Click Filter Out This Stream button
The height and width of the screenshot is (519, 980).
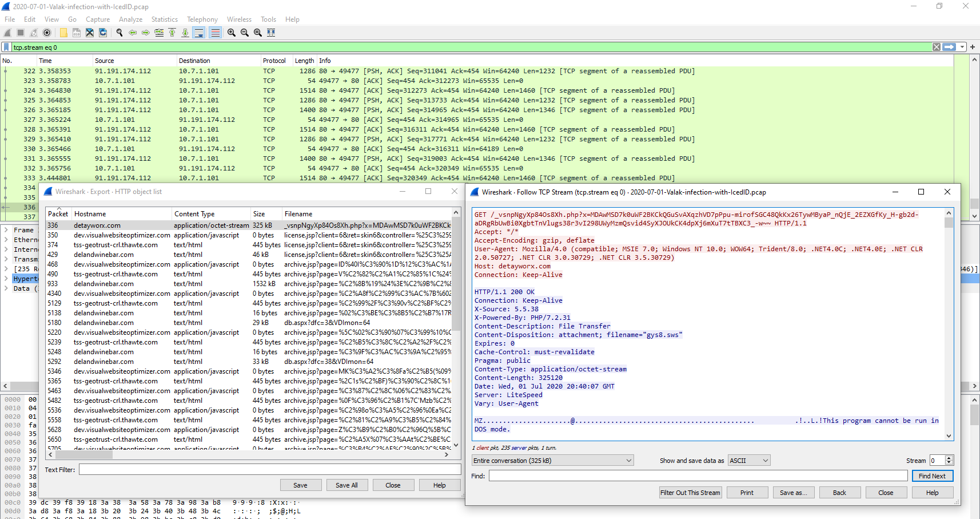(x=690, y=493)
